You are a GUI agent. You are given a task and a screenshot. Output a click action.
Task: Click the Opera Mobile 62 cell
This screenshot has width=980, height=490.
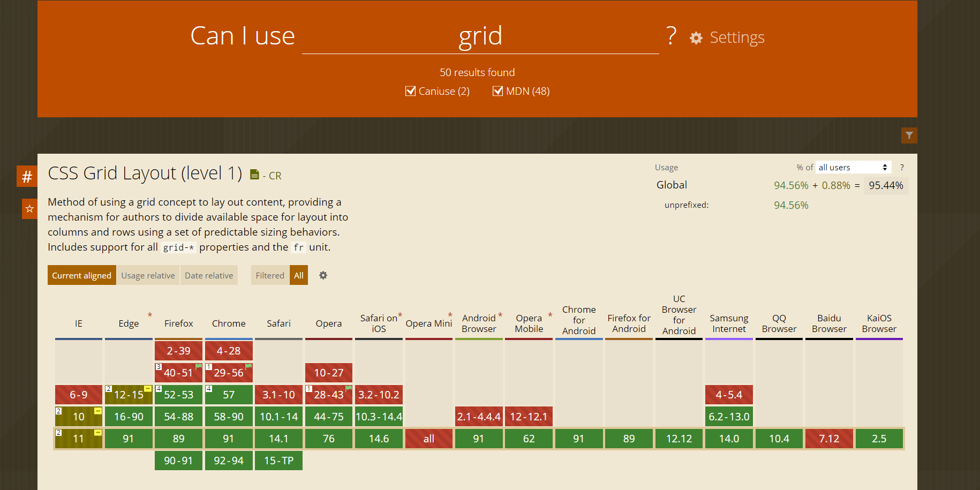[x=529, y=439]
